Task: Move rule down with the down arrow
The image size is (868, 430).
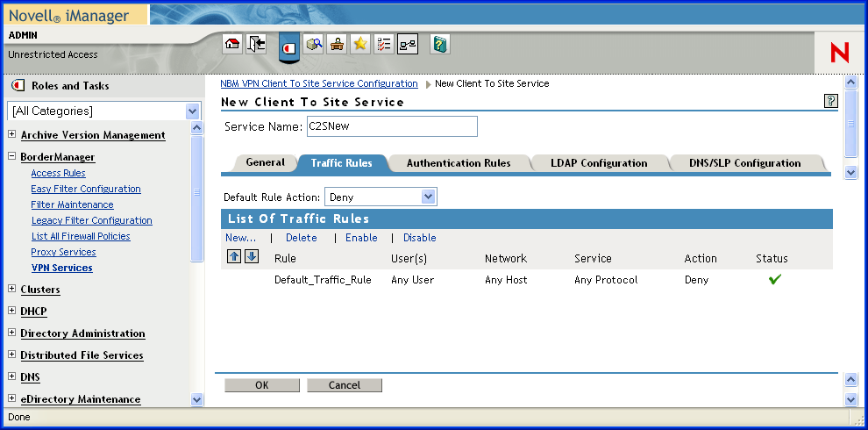Action: coord(252,256)
